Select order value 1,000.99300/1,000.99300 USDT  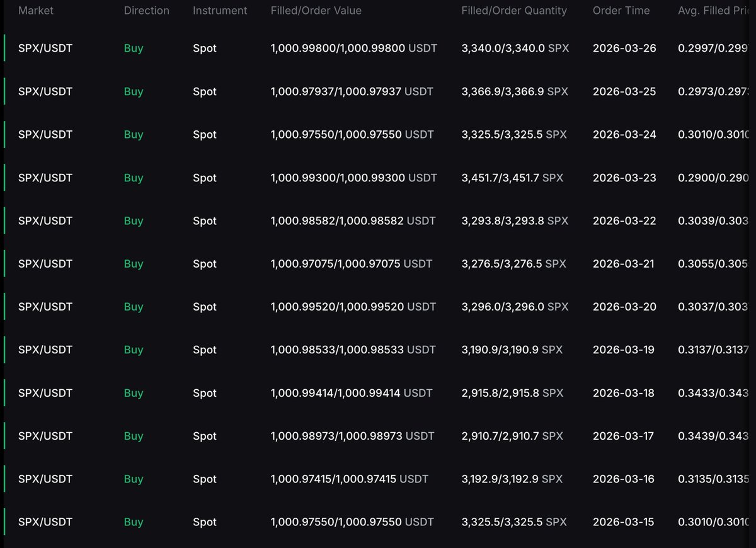[x=354, y=178]
